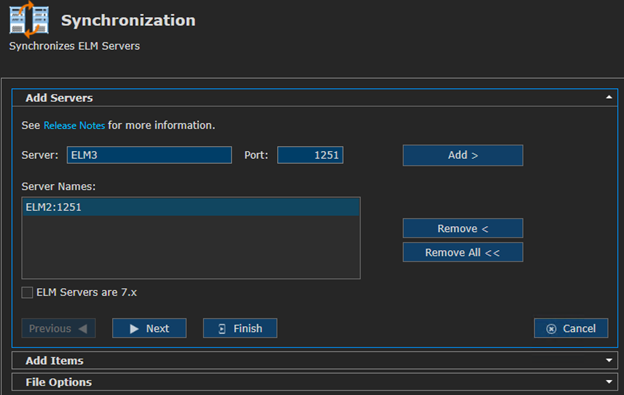624x395 pixels.
Task: Click the play arrow icon on Next
Action: [134, 329]
